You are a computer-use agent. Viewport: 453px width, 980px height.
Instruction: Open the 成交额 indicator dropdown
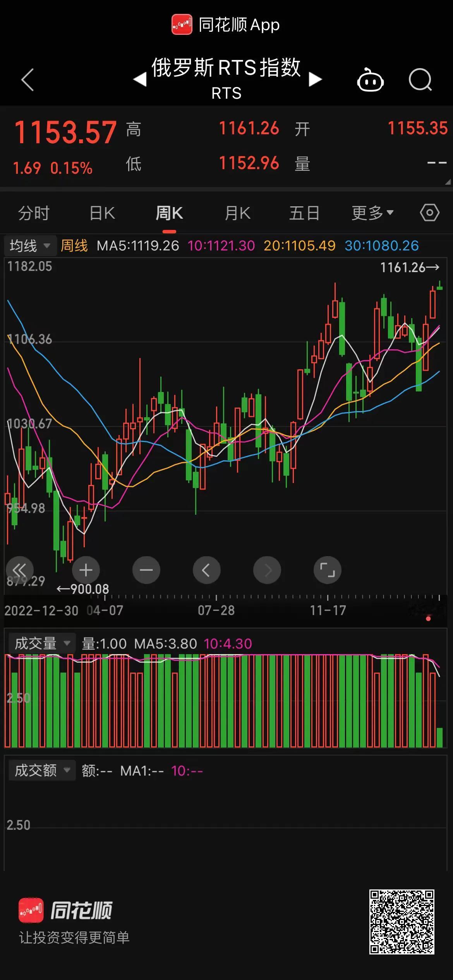pyautogui.click(x=42, y=771)
